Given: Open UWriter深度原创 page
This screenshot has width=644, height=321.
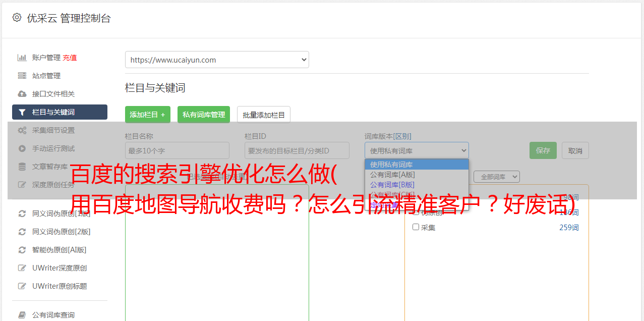Looking at the screenshot, I should click(x=60, y=268).
